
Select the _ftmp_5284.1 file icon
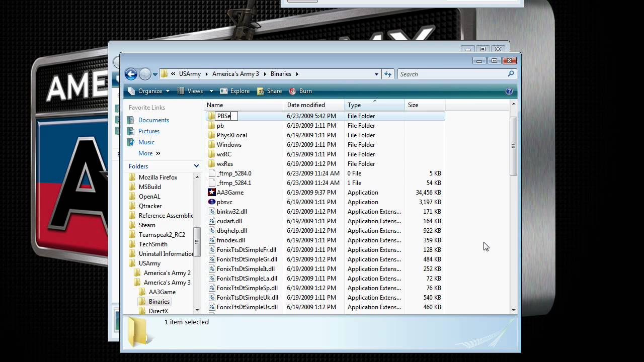(x=211, y=183)
